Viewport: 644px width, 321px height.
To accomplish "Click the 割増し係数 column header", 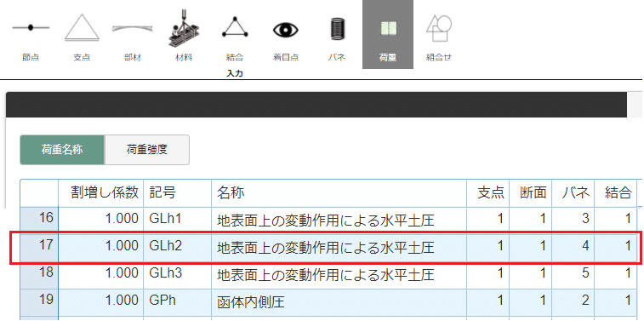I will (101, 192).
